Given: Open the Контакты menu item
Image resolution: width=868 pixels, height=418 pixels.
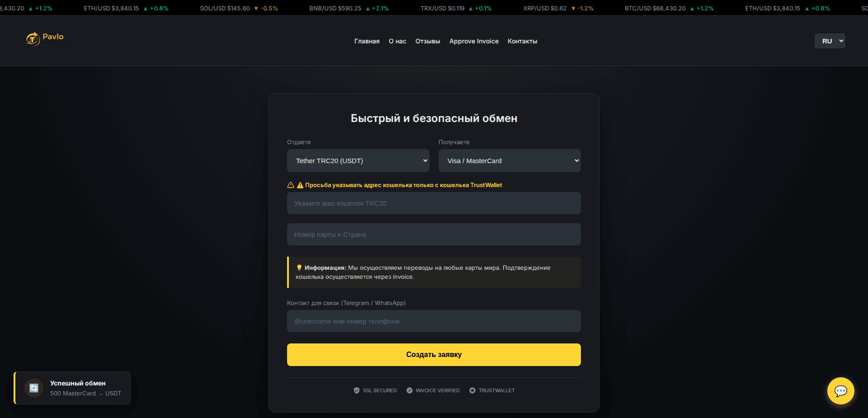Looking at the screenshot, I should [x=522, y=41].
